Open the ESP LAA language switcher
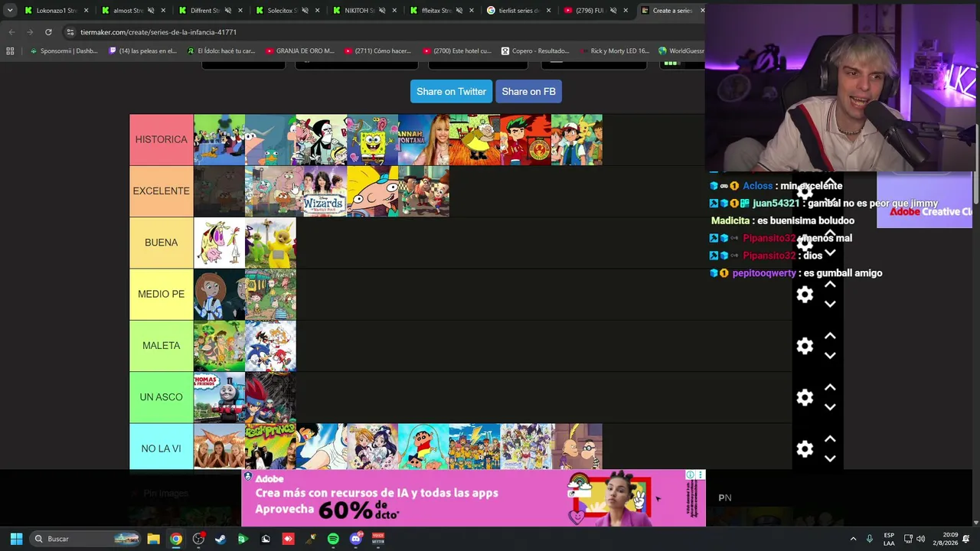This screenshot has height=551, width=980. (889, 539)
